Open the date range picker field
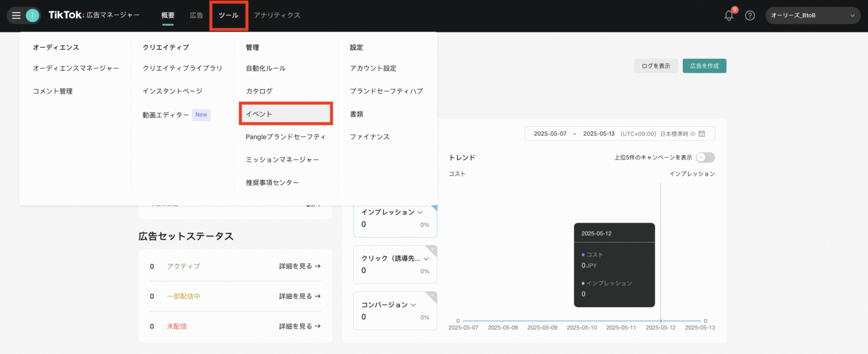868x354 pixels. tap(620, 134)
